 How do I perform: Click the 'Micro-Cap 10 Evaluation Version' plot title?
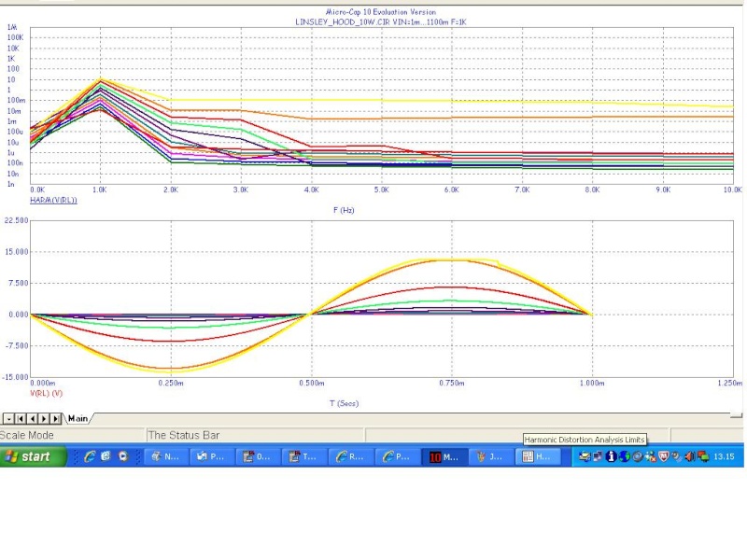pos(381,12)
